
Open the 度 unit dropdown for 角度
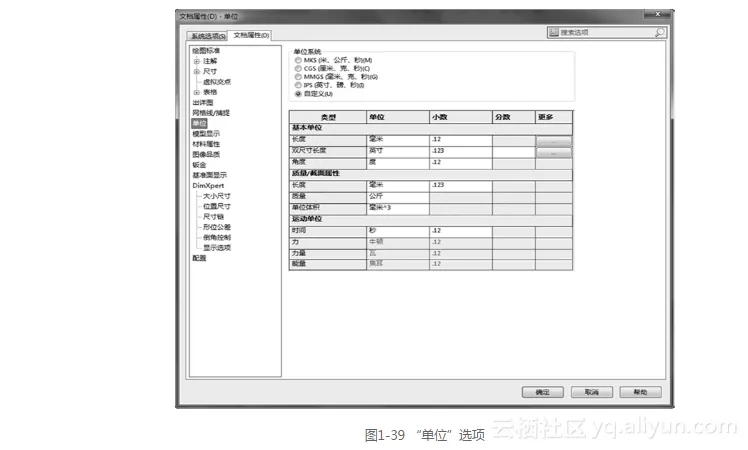(x=398, y=162)
